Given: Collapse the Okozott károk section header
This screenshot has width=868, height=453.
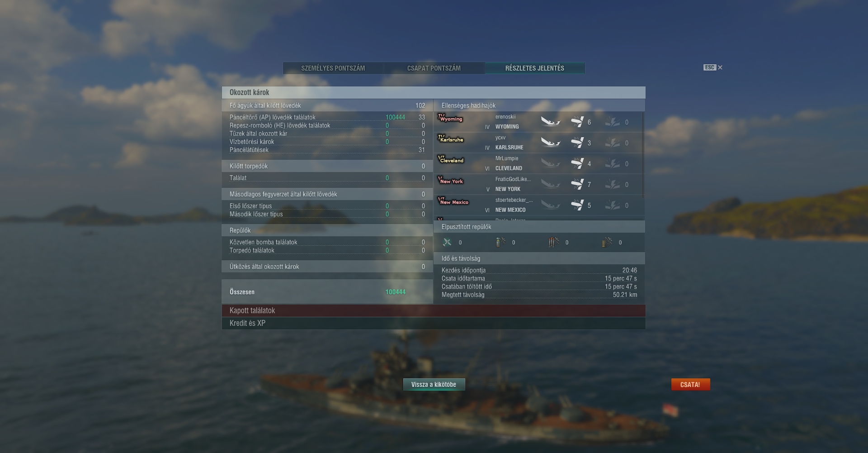Looking at the screenshot, I should (434, 92).
